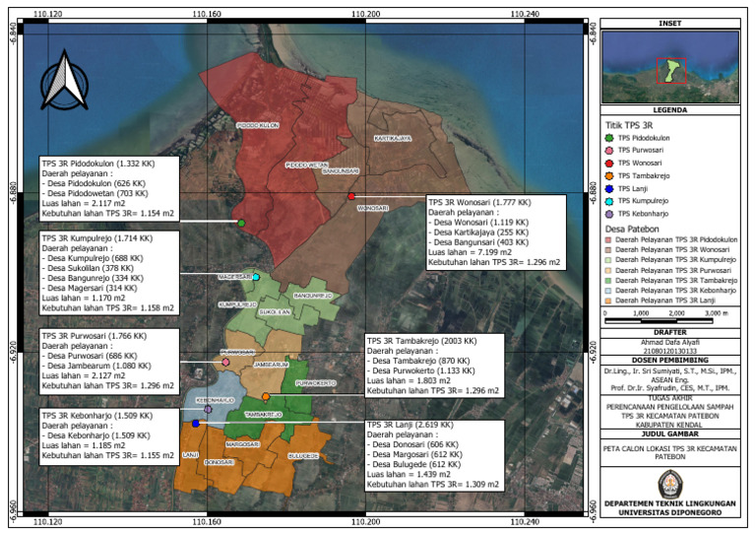
Task: Click the JAMBEARUM village label
Action: coord(271,365)
